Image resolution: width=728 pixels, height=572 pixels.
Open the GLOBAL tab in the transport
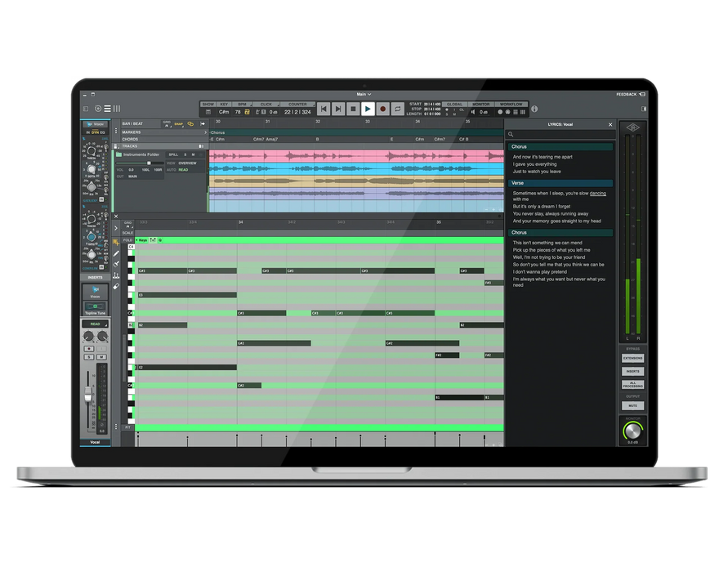click(x=454, y=105)
